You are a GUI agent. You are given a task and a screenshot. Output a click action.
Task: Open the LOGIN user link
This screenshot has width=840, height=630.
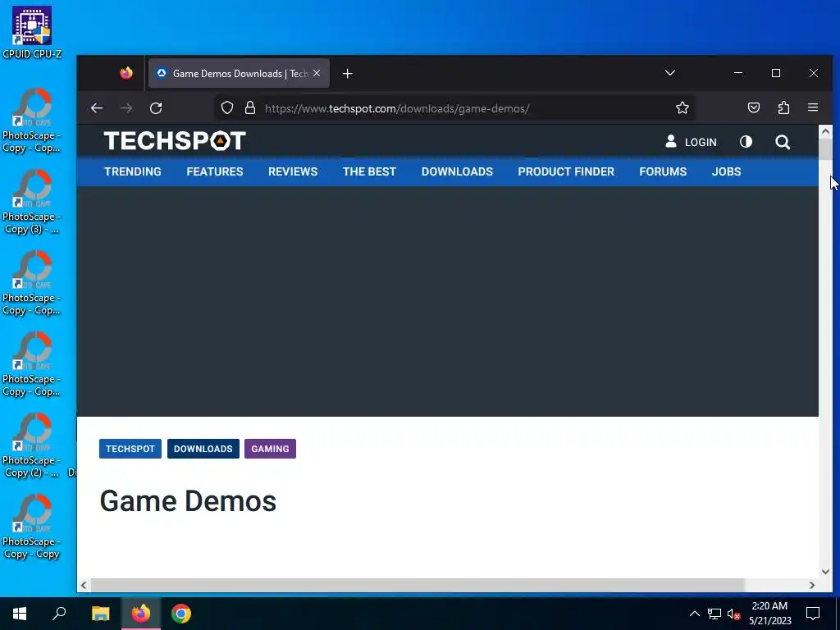[691, 142]
